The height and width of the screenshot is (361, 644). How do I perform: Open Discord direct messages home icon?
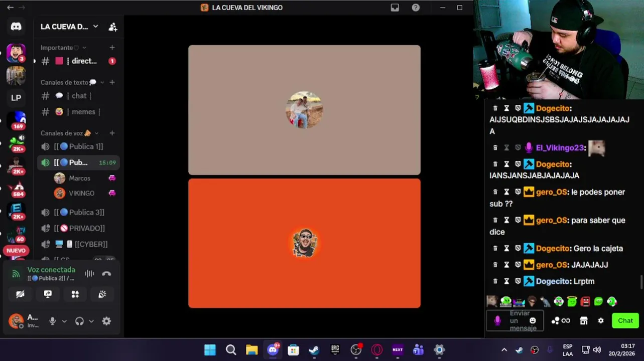pos(16,27)
